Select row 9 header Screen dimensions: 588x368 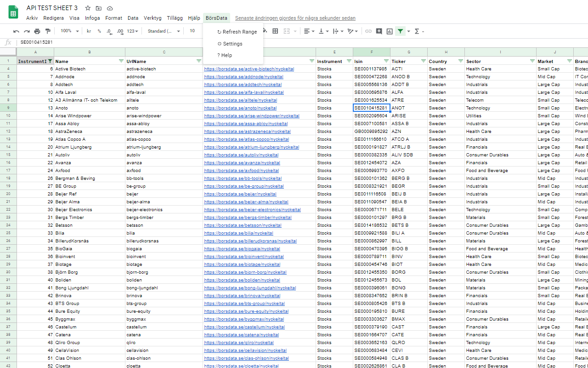point(8,108)
